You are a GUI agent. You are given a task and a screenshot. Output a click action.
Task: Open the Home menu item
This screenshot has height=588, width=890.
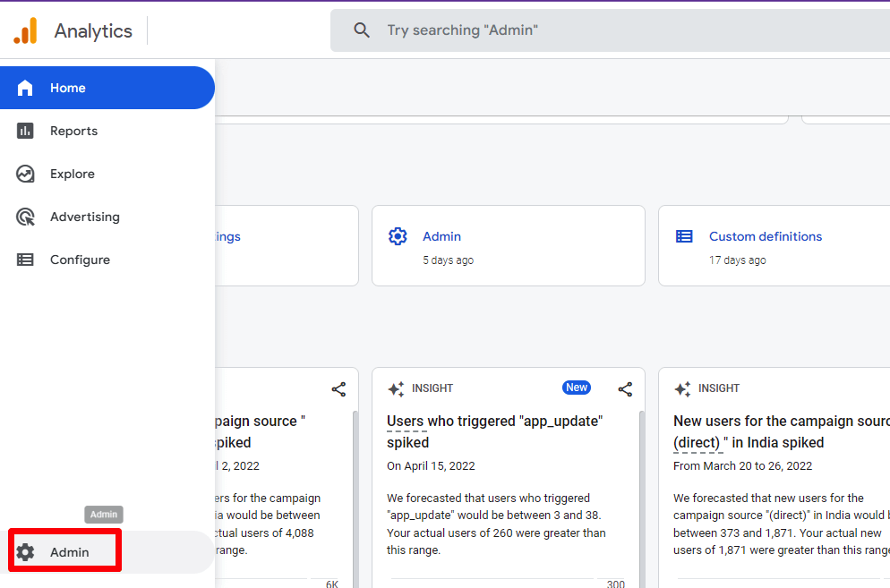click(x=107, y=88)
